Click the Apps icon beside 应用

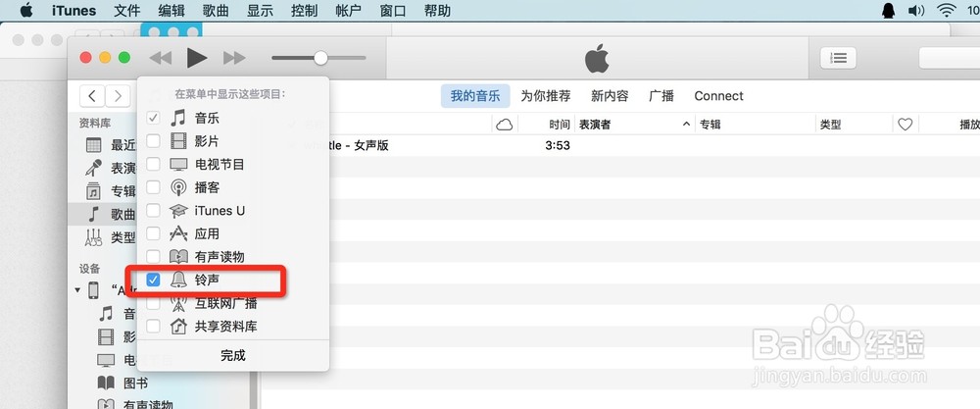[178, 233]
